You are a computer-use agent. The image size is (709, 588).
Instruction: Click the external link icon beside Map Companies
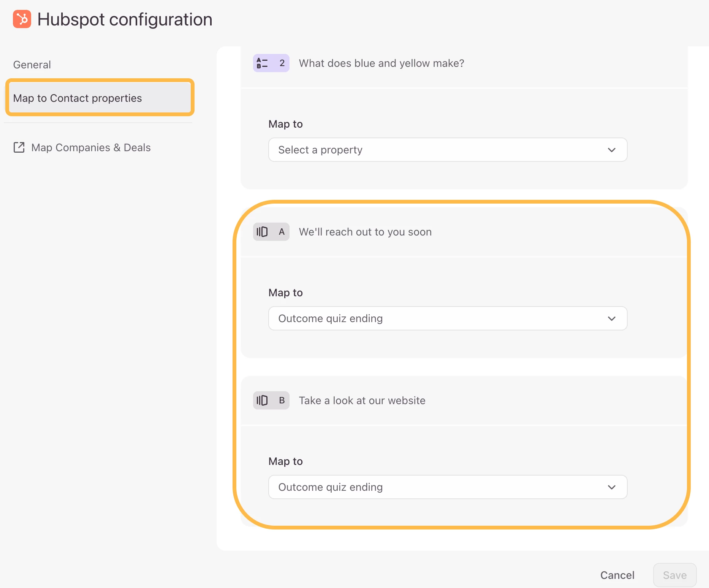(19, 147)
